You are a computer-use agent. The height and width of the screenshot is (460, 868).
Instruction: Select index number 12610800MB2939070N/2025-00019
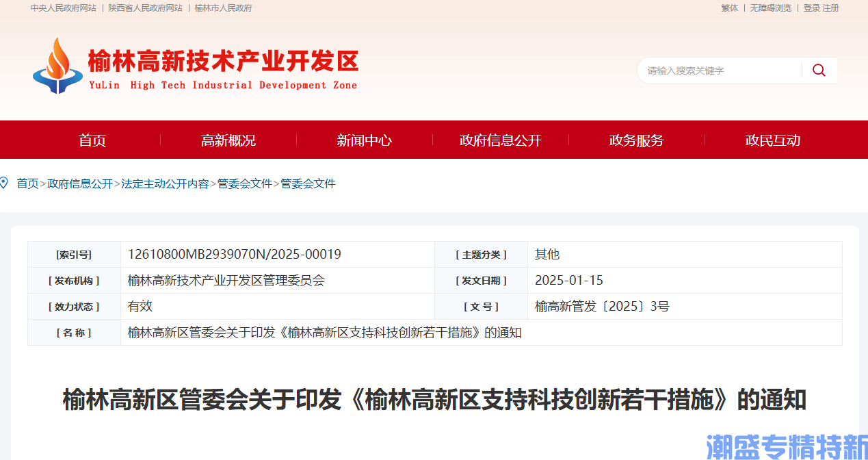(x=235, y=255)
